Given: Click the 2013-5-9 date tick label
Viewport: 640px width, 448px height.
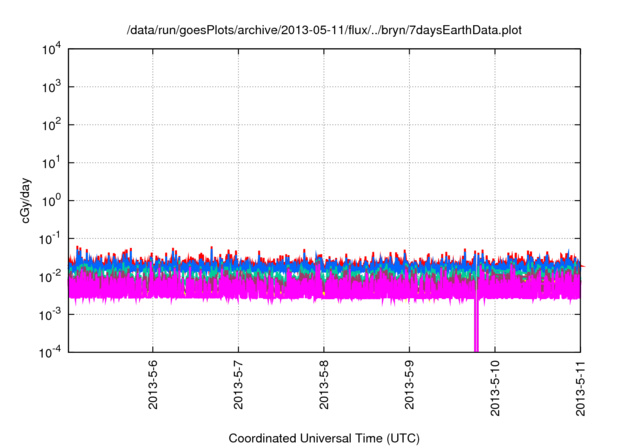Looking at the screenshot, I should pos(409,385).
